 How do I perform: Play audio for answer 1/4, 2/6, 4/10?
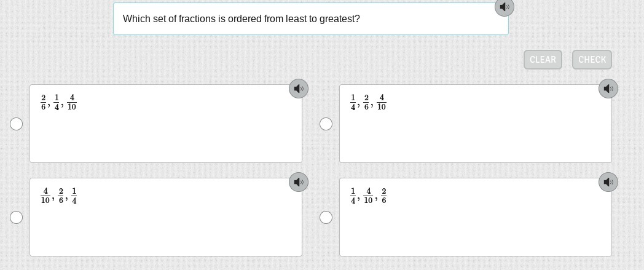608,89
